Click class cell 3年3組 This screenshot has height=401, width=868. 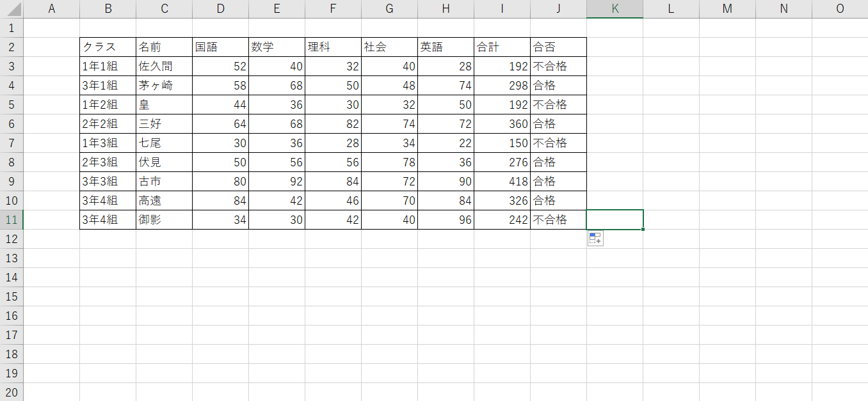point(108,182)
